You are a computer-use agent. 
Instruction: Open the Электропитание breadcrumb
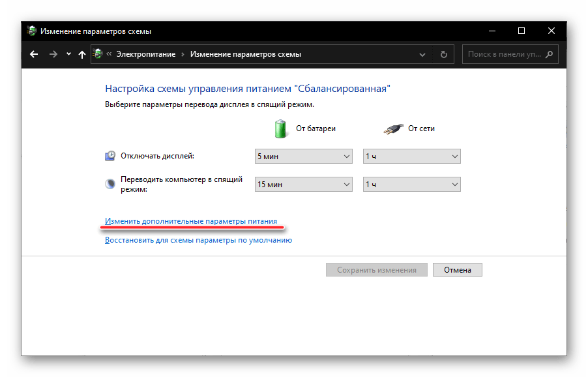[146, 54]
